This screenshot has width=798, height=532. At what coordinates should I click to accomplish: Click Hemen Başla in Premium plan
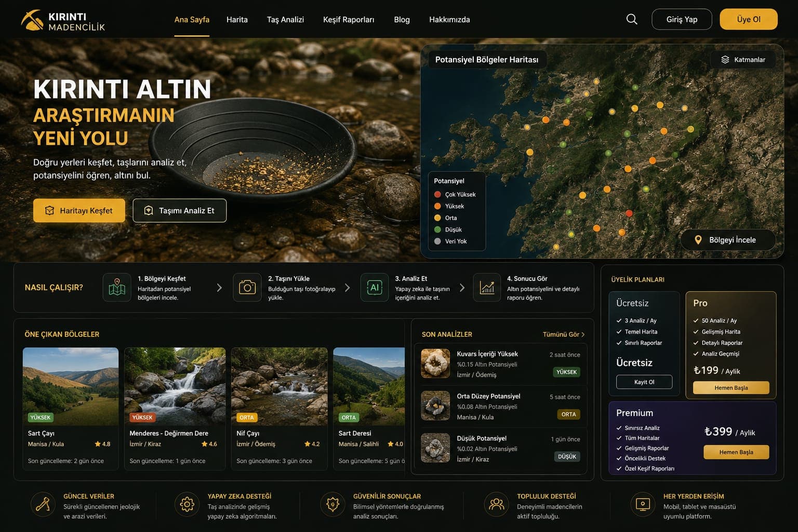pyautogui.click(x=736, y=452)
